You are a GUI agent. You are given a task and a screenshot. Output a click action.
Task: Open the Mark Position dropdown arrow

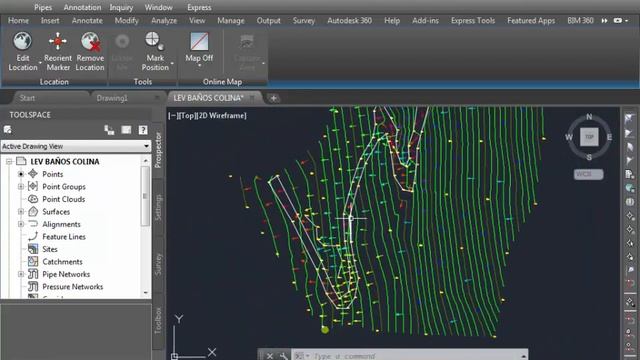[172, 63]
